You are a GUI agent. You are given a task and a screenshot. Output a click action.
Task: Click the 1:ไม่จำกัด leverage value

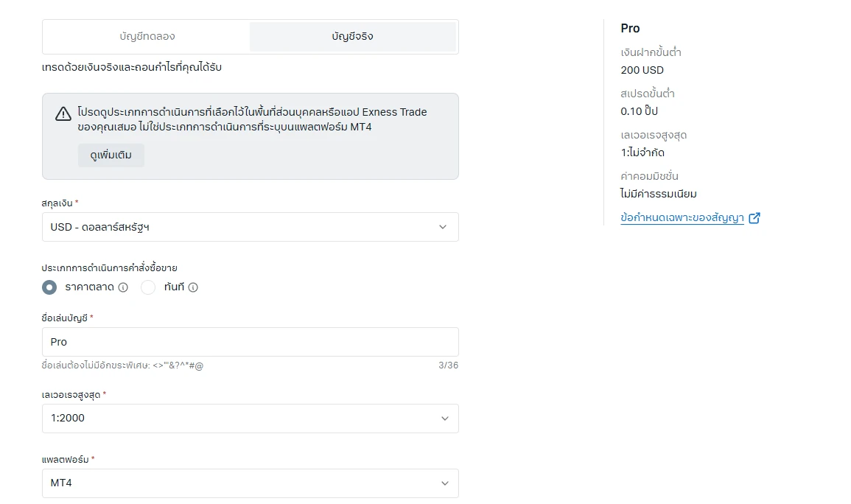[642, 153]
